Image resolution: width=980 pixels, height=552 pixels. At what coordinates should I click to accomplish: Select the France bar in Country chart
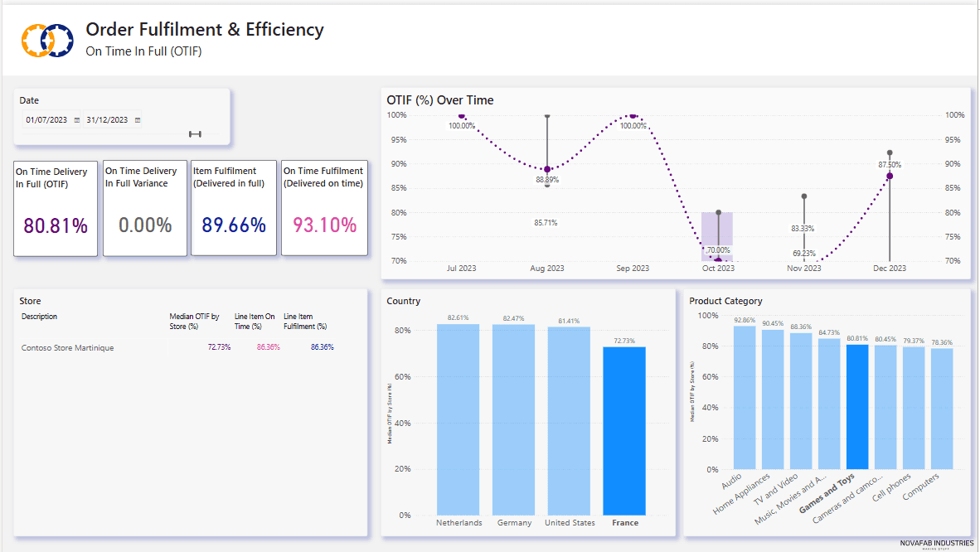(623, 430)
